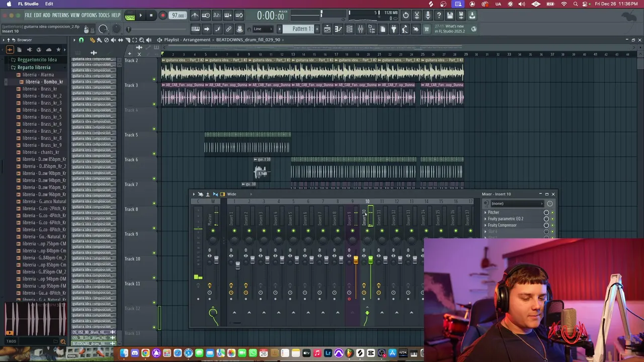Toggle the loop recording icon

coord(239,15)
